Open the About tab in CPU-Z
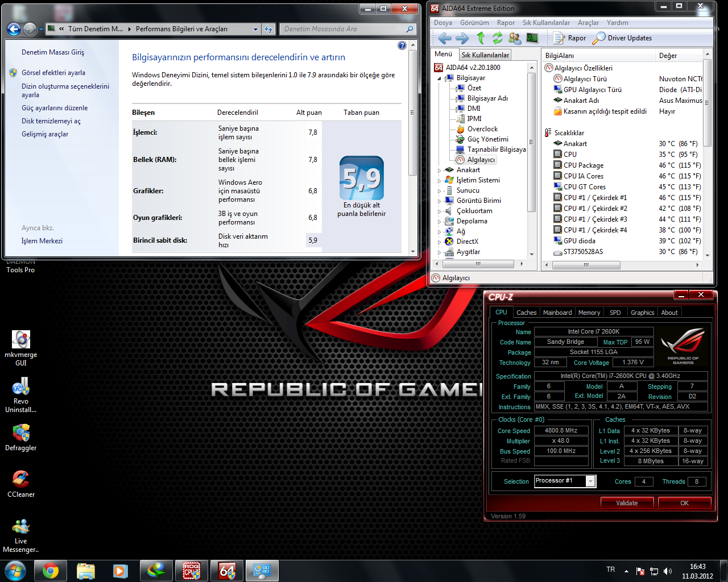The height and width of the screenshot is (582, 728). tap(669, 313)
